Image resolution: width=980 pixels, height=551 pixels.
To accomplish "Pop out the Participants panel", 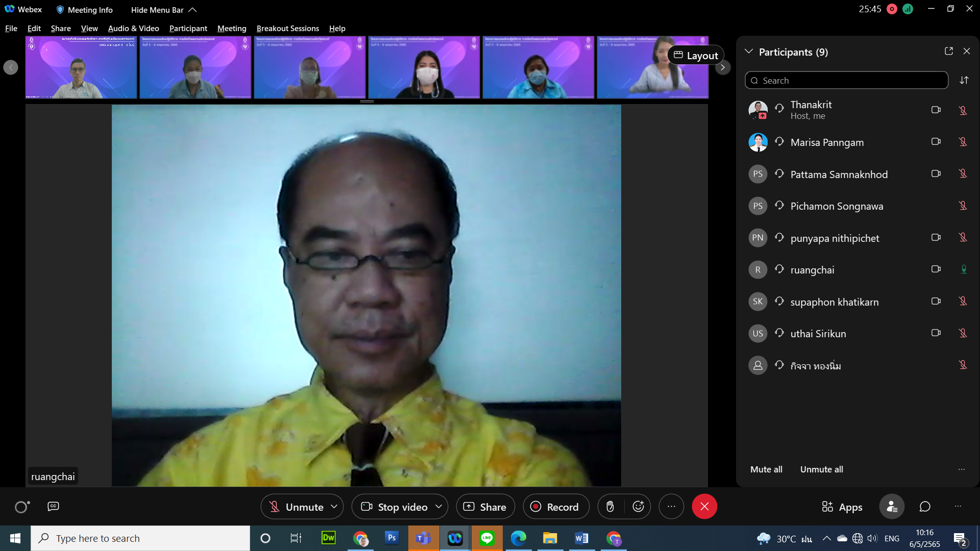I will coord(949,51).
